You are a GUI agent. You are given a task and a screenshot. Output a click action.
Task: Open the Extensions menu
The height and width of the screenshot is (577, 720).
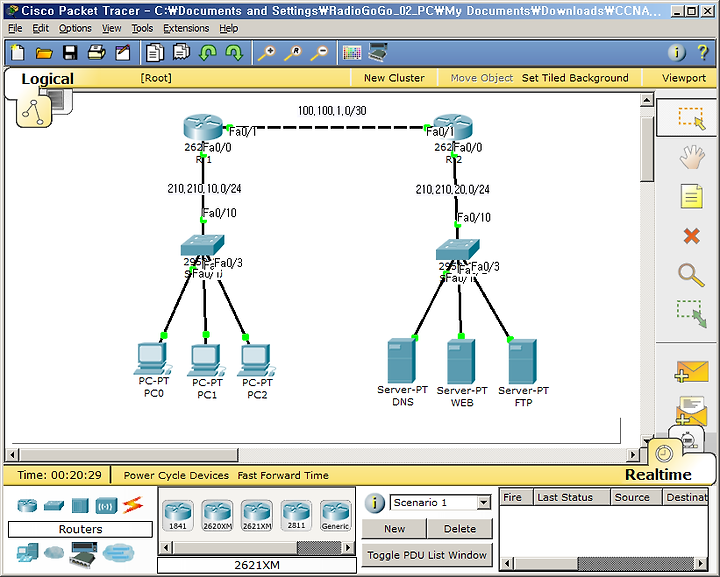tap(186, 28)
